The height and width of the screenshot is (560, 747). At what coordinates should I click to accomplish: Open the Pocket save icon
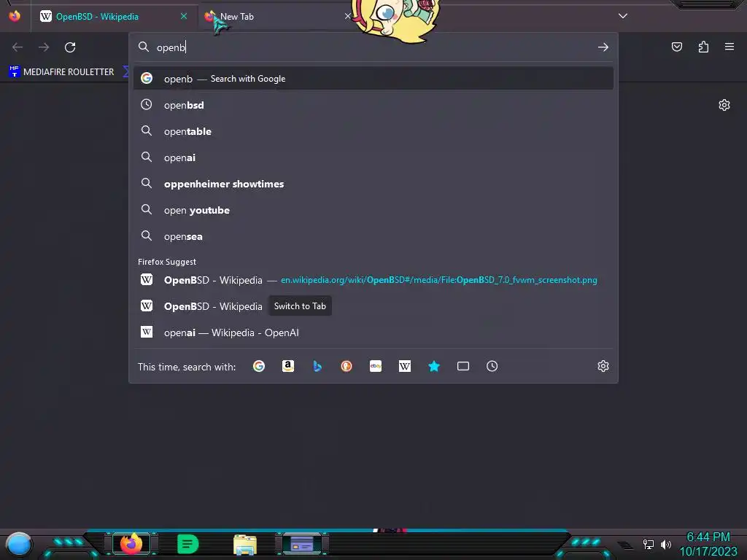(676, 47)
